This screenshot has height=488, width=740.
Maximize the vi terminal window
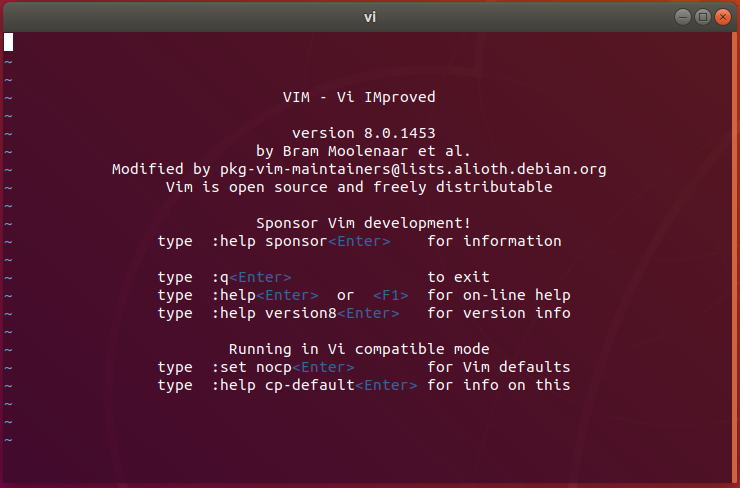tap(702, 17)
